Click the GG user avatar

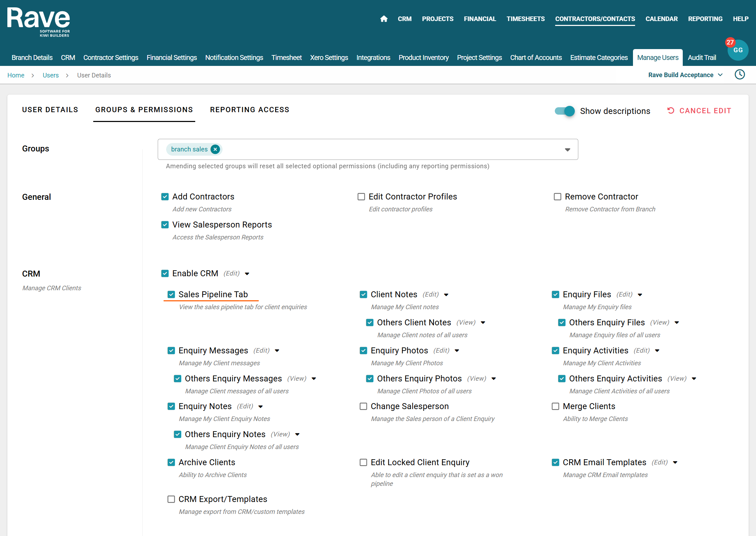[x=738, y=50]
